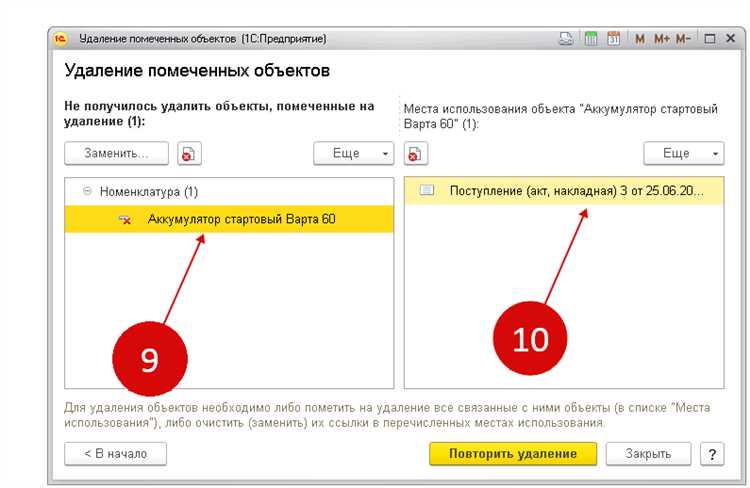Click deletion mark icon next to Заменить
This screenshot has width=750, height=488.
tap(189, 154)
